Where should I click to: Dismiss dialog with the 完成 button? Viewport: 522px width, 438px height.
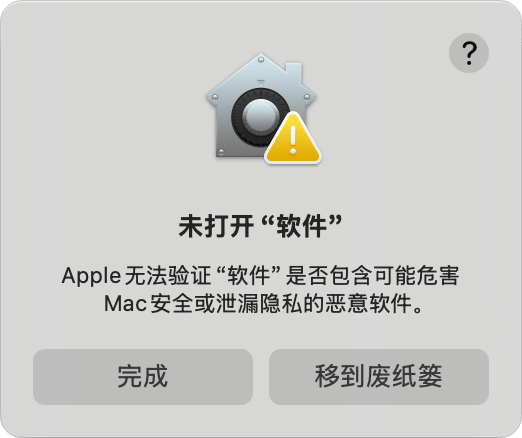click(143, 377)
